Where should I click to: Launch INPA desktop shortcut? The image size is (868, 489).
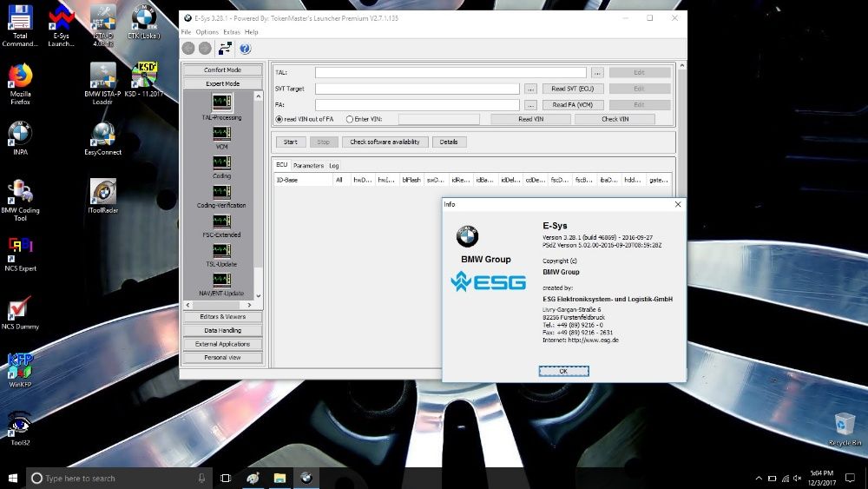pyautogui.click(x=20, y=138)
